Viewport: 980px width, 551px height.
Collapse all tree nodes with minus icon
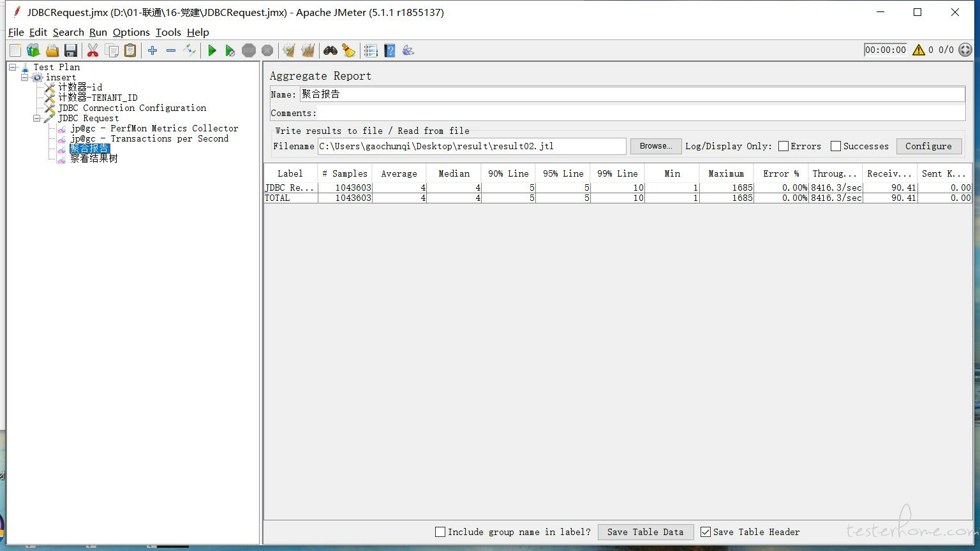point(171,50)
